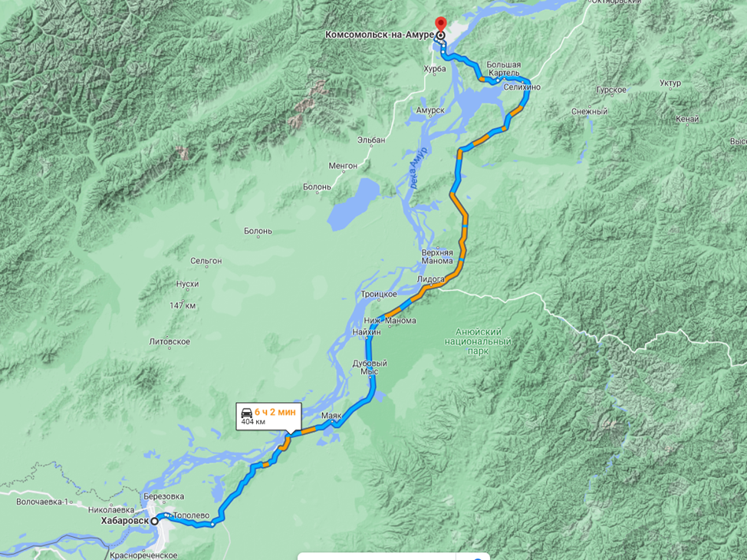Select the Дубовый Мыс label
Viewport: 747px width, 560px height.
click(370, 367)
